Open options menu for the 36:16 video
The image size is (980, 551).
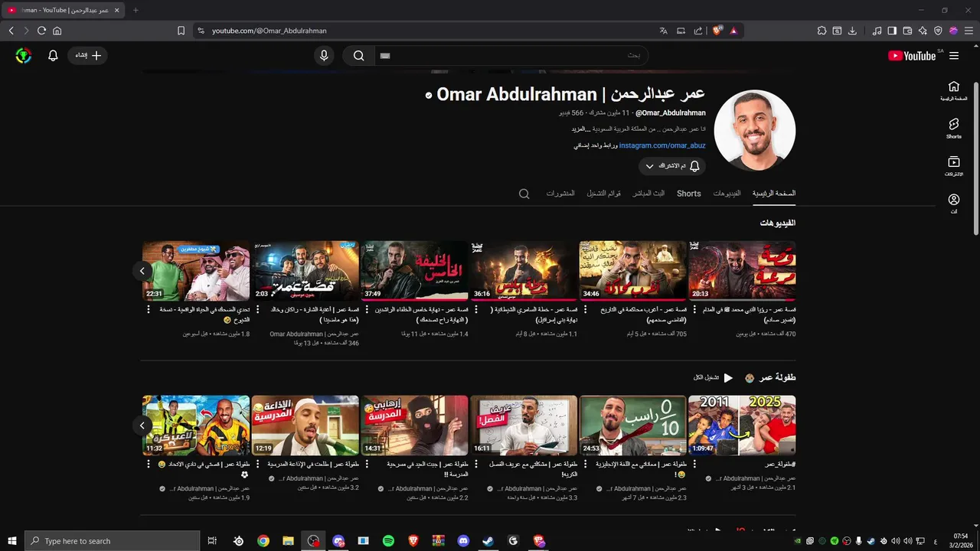[476, 311]
